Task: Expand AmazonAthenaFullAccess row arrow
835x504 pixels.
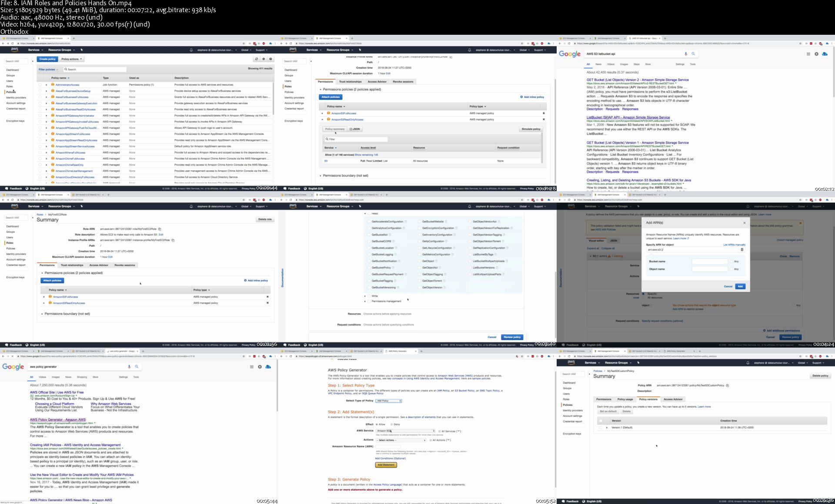Action: pyautogui.click(x=47, y=153)
